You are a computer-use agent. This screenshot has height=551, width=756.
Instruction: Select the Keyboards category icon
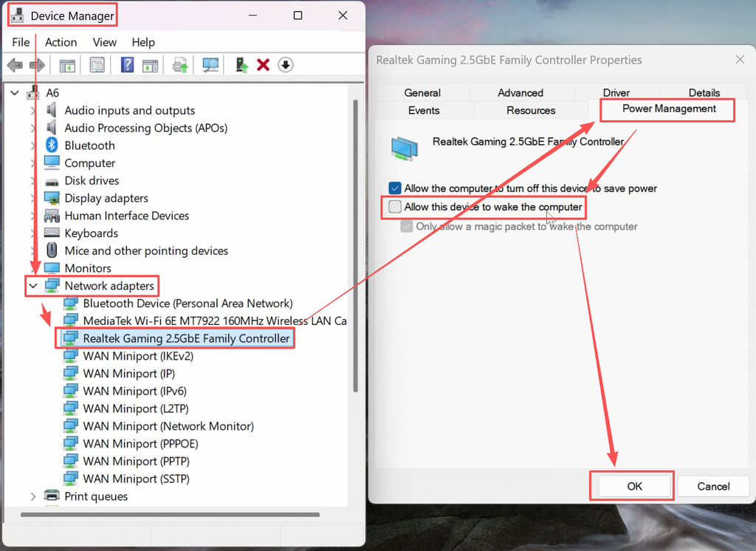coord(52,233)
